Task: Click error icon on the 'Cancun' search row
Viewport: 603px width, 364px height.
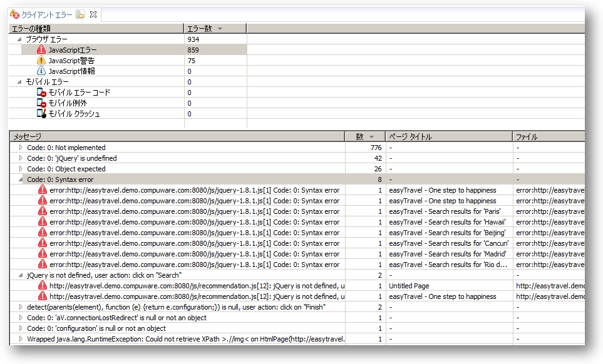Action: (43, 243)
